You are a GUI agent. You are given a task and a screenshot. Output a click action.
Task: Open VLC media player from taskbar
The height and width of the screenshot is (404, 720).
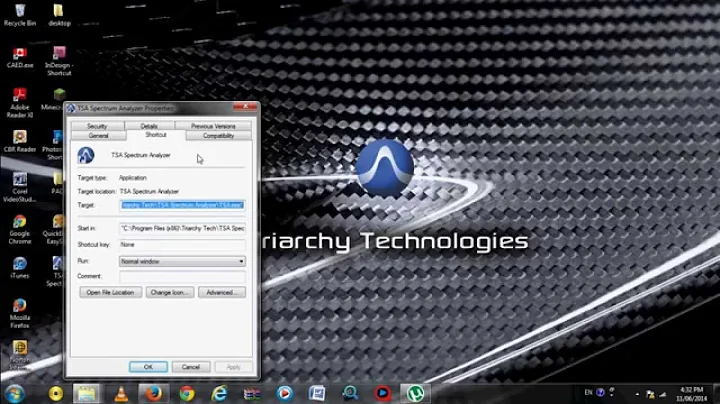point(121,394)
